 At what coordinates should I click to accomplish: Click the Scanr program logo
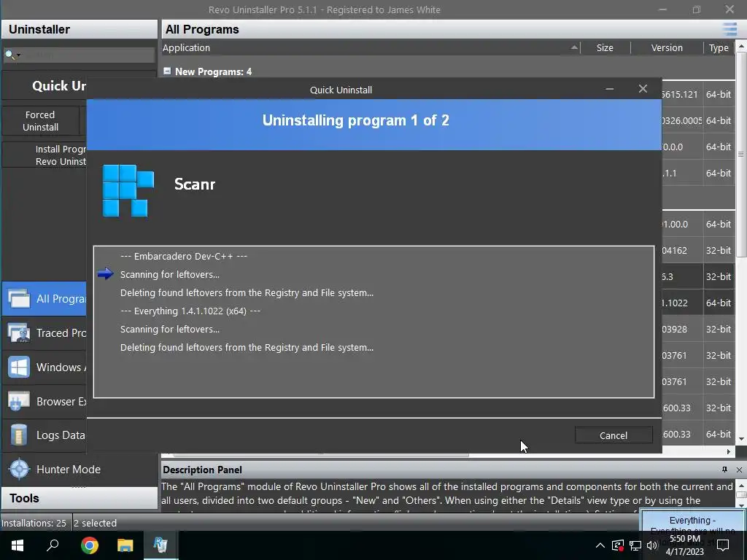pyautogui.click(x=128, y=190)
